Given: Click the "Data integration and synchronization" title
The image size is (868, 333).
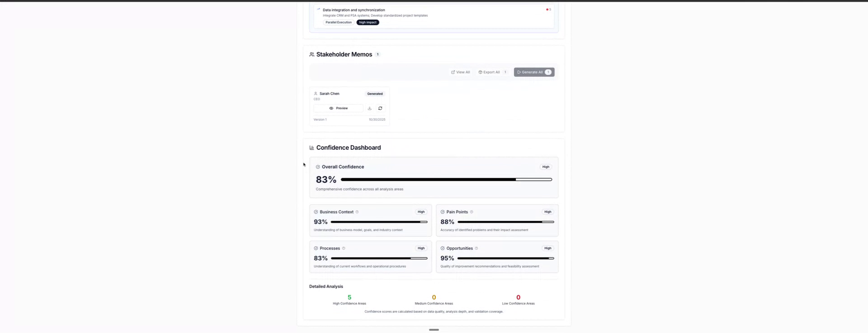Looking at the screenshot, I should (354, 10).
